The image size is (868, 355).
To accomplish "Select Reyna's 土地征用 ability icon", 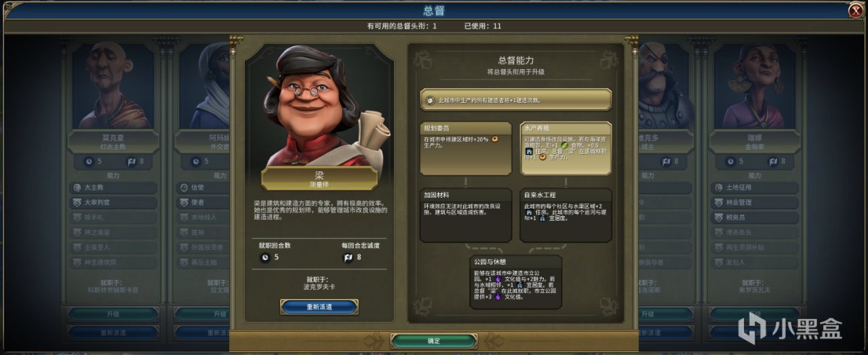I will [720, 188].
